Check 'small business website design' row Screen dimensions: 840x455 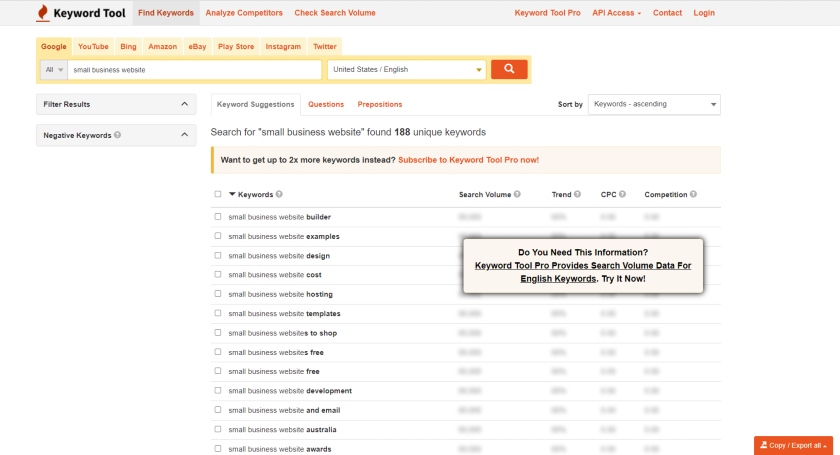point(218,255)
